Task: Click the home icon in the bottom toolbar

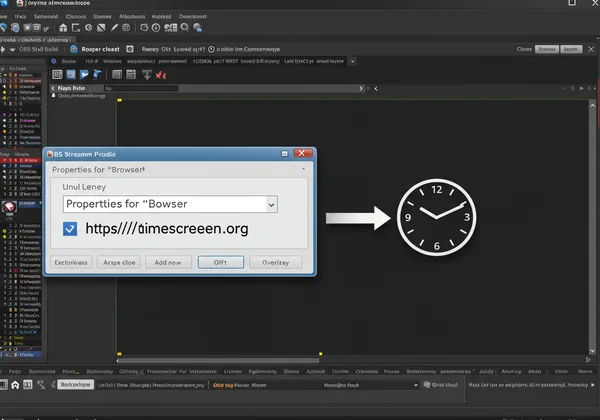Action: point(15,385)
